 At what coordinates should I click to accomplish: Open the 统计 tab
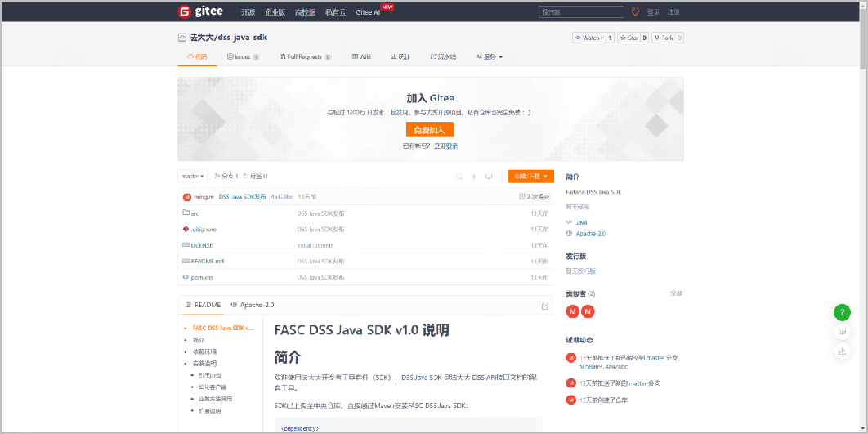click(400, 56)
